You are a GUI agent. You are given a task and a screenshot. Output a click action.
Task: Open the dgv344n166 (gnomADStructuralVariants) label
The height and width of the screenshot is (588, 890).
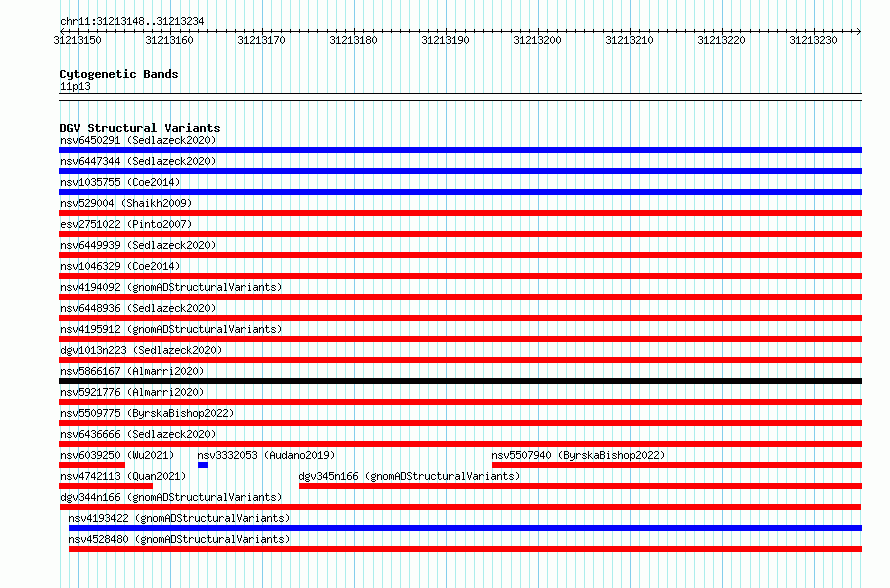click(171, 497)
